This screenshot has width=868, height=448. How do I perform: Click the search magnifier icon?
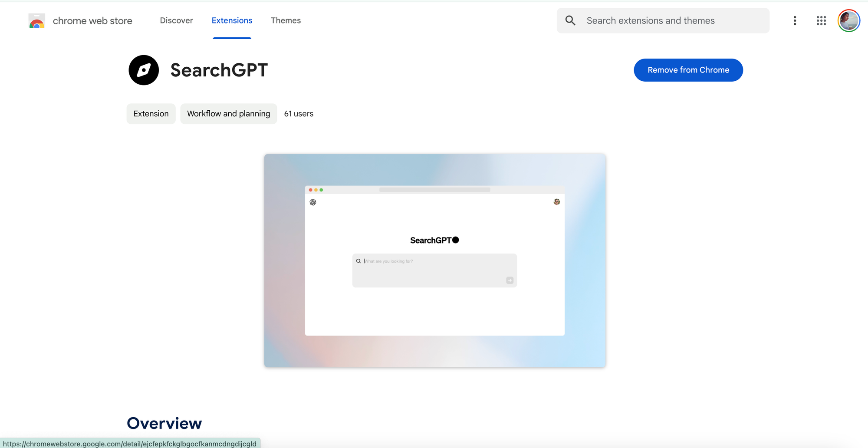[570, 20]
